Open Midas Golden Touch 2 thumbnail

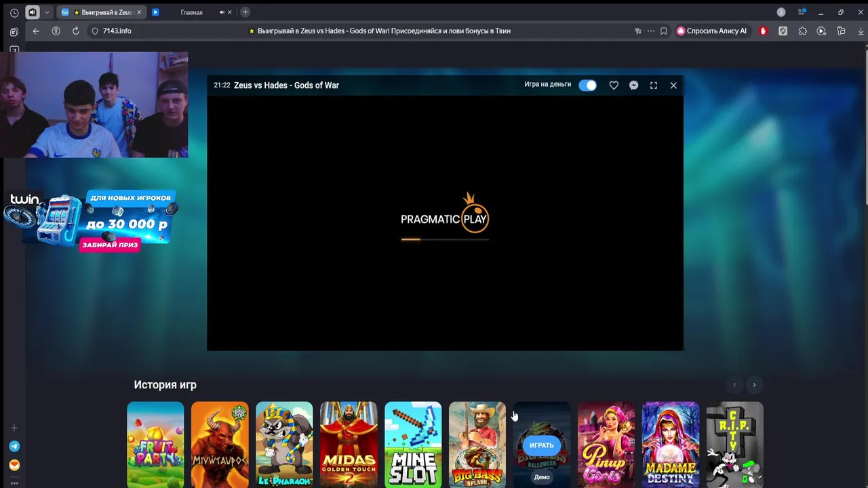click(x=349, y=445)
